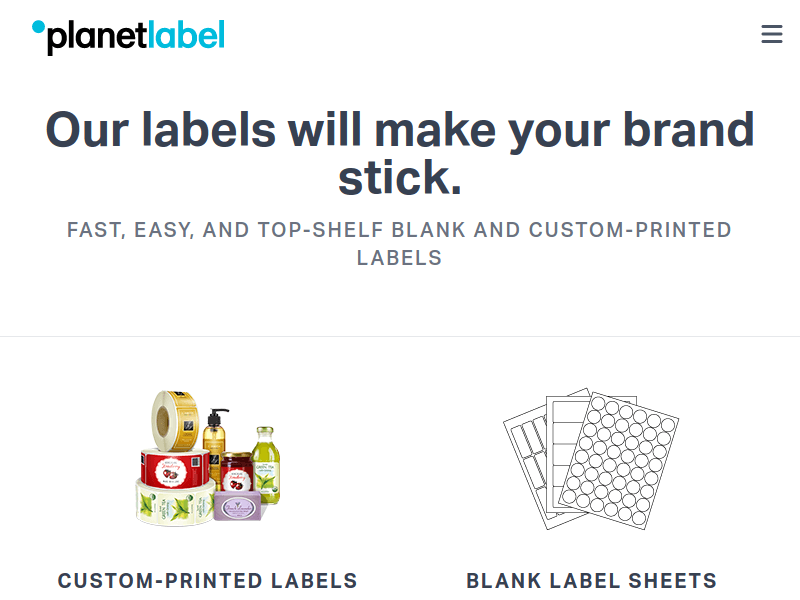Click the FAST, EASY tagline text

(400, 243)
